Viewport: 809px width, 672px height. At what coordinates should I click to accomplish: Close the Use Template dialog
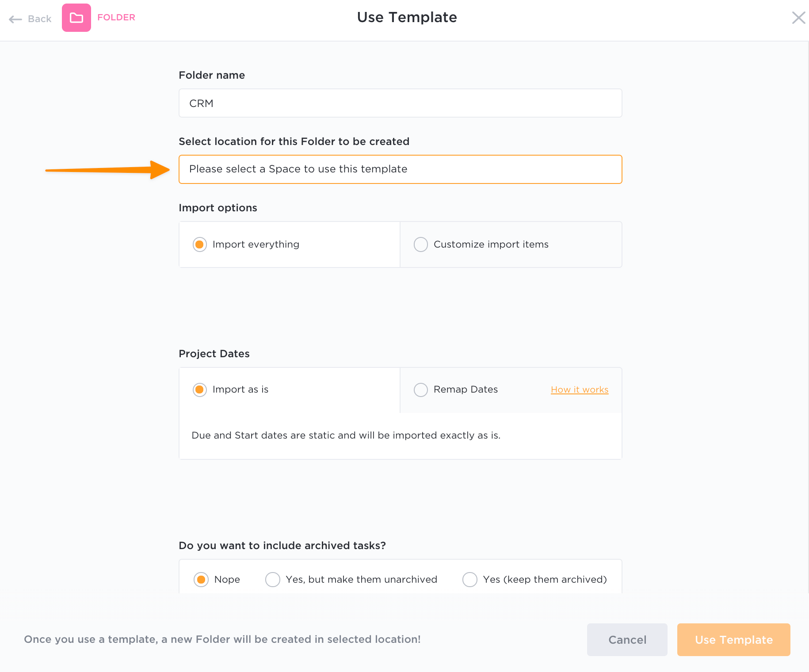click(x=798, y=18)
